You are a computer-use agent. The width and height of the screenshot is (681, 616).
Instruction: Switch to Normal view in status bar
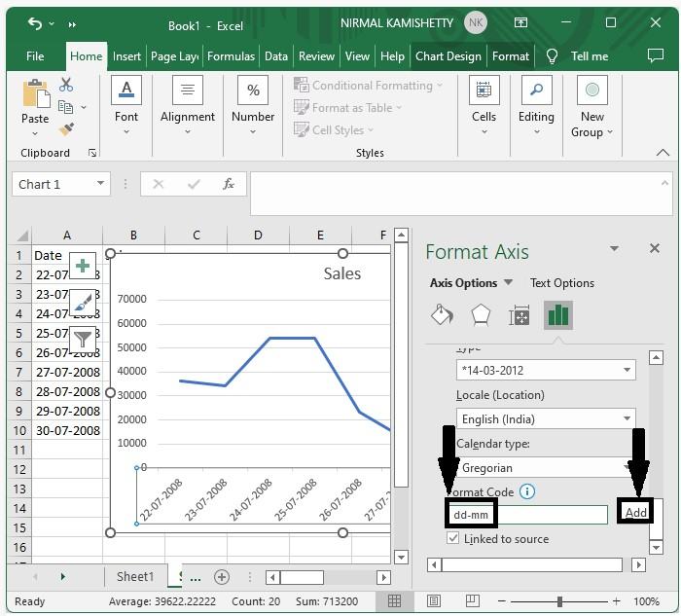point(394,601)
